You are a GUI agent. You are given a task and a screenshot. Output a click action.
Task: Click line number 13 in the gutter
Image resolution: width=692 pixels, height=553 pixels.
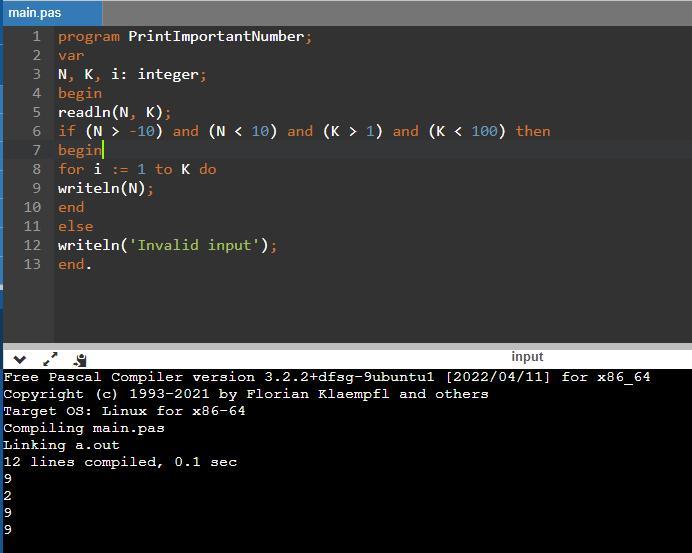(32, 264)
